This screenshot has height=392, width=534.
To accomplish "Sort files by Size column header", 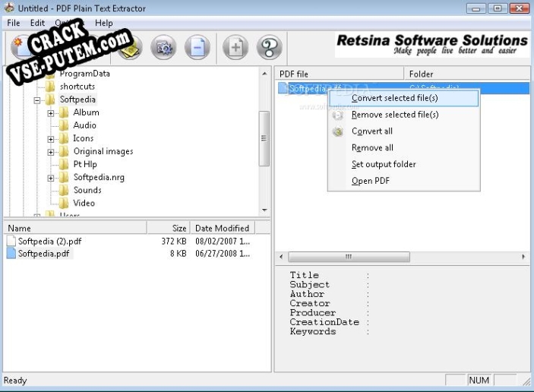I will coord(169,228).
